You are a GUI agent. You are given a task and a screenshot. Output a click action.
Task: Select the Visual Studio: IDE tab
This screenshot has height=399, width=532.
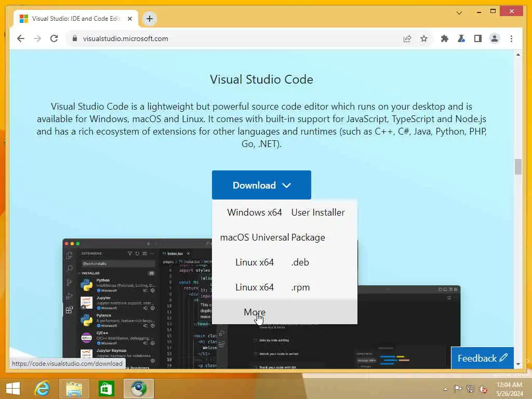(x=76, y=19)
